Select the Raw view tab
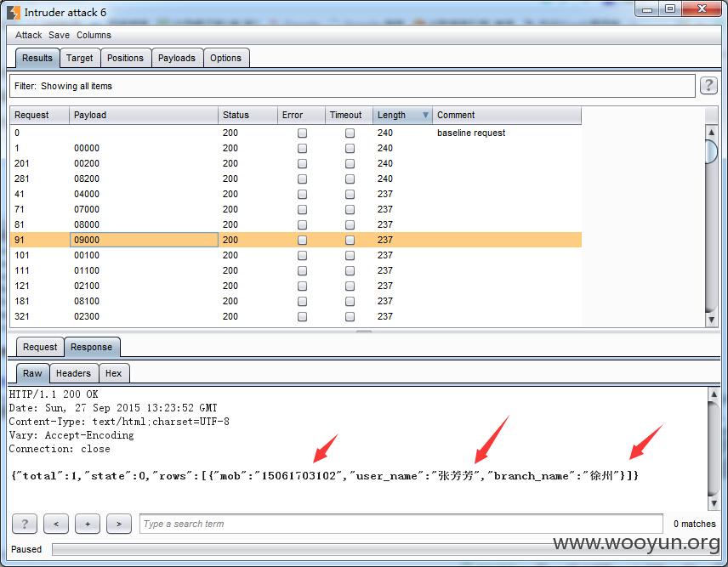This screenshot has height=567, width=728. pos(32,373)
